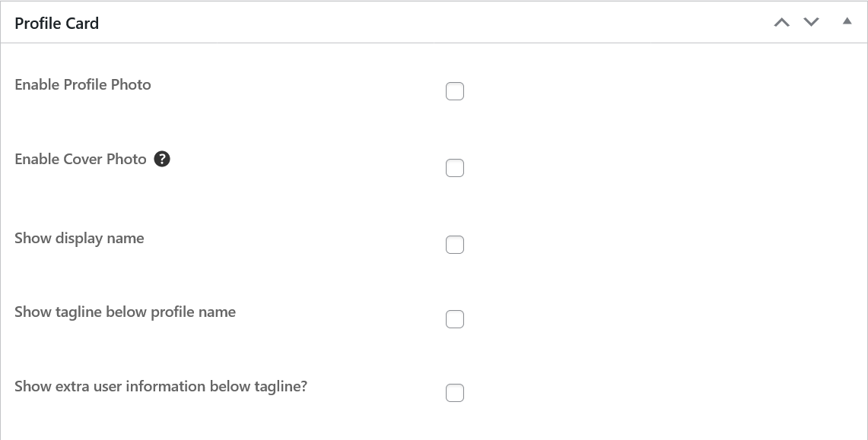Click the downward chevron in panel header
The height and width of the screenshot is (440, 868).
[x=812, y=22]
